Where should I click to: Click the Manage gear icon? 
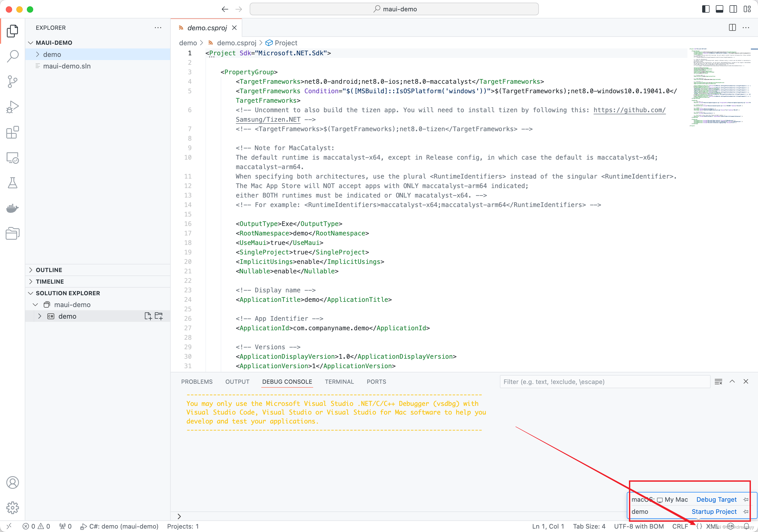click(13, 508)
